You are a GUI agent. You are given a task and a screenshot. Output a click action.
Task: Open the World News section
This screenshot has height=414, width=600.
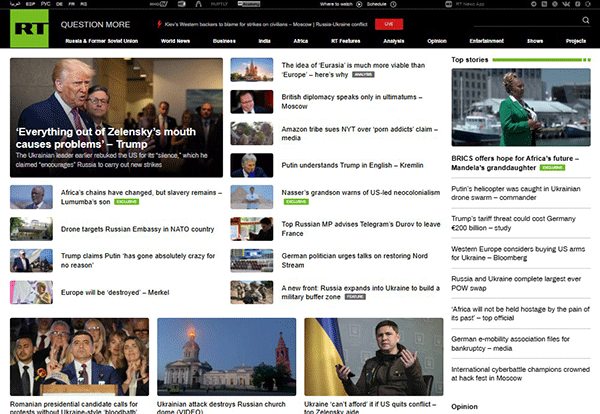tap(175, 41)
